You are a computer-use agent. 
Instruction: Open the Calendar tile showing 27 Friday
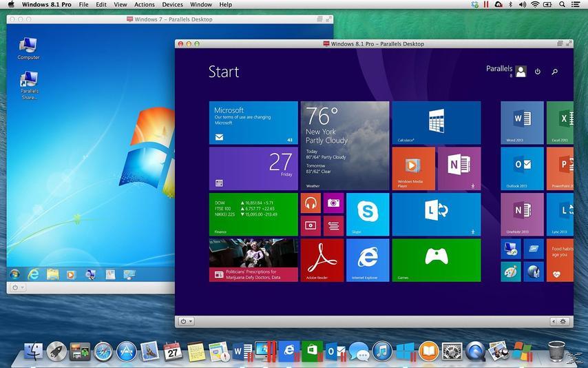(x=253, y=169)
